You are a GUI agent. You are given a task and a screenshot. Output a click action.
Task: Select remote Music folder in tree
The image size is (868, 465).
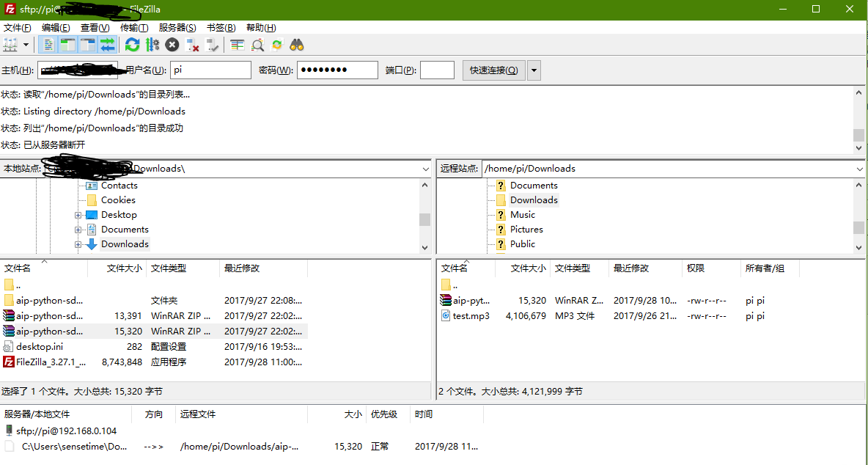click(523, 215)
